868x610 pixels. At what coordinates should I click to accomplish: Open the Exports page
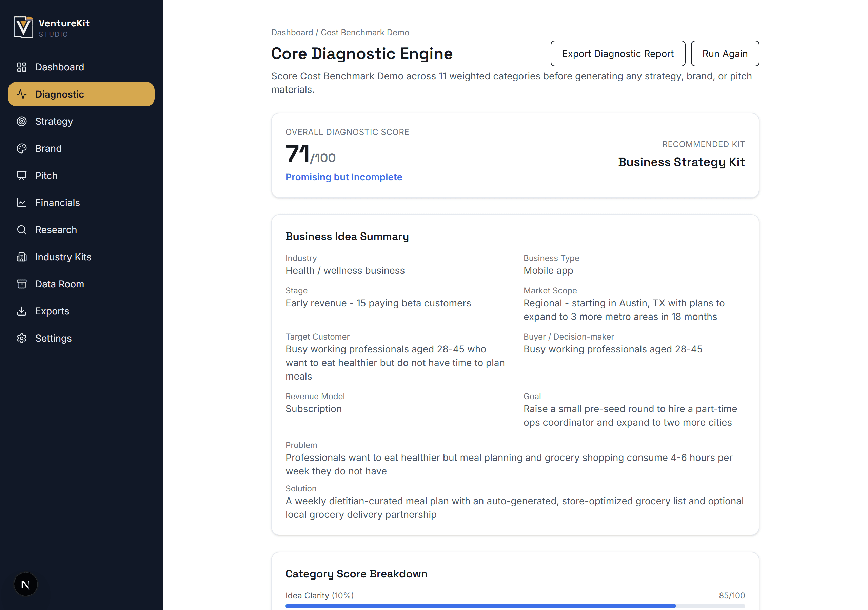point(81,311)
